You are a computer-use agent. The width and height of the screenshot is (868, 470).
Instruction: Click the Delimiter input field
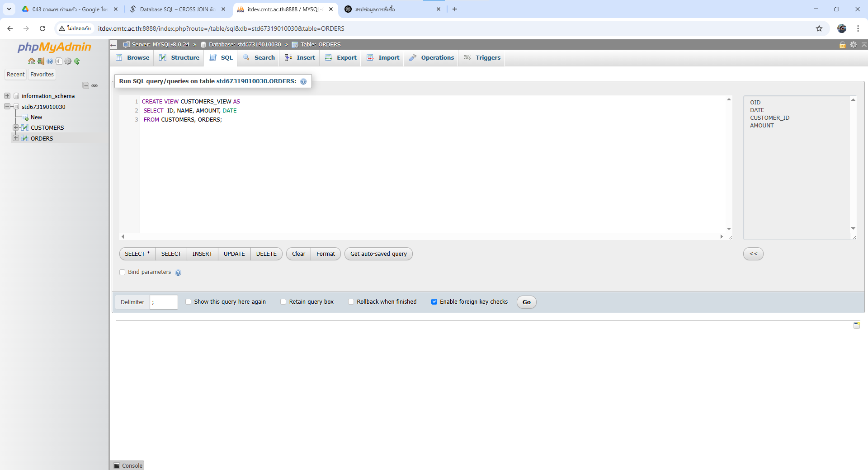[164, 302]
